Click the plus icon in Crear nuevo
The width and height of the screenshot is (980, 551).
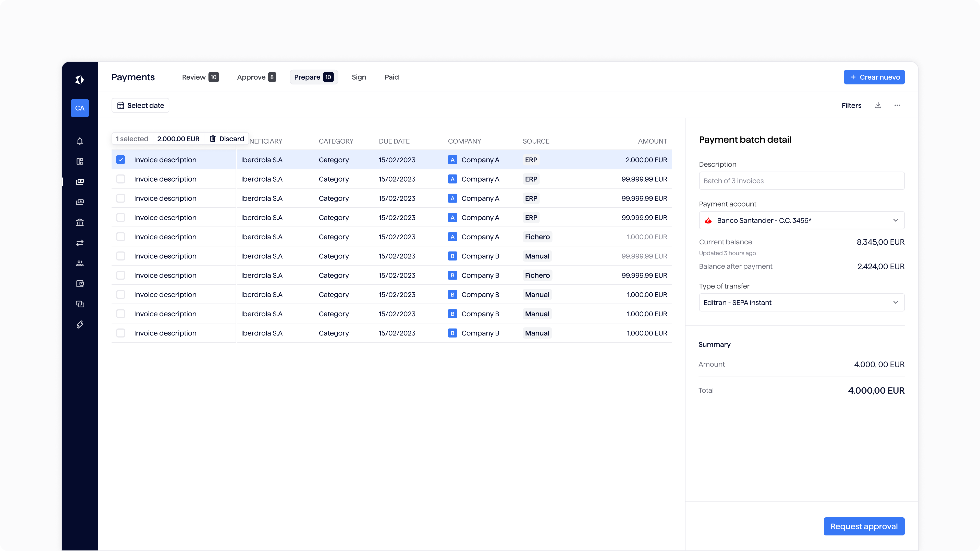pos(853,77)
